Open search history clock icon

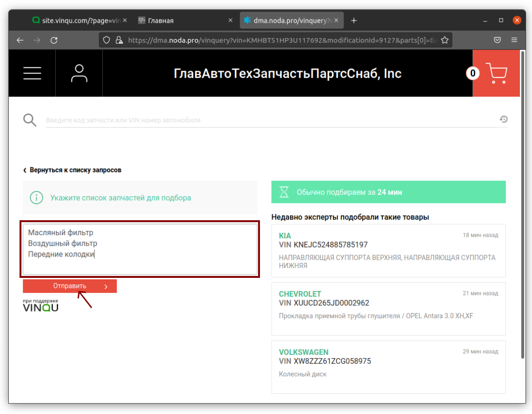(x=503, y=119)
